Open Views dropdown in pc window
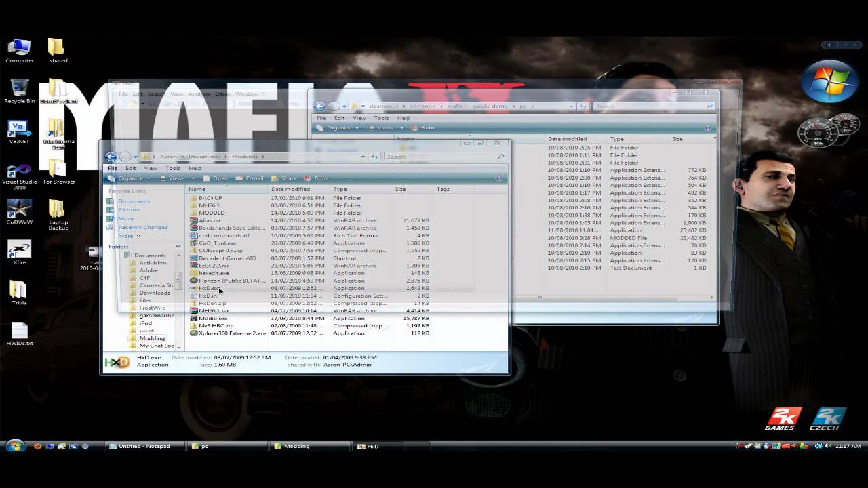This screenshot has width=868, height=488. tap(385, 128)
